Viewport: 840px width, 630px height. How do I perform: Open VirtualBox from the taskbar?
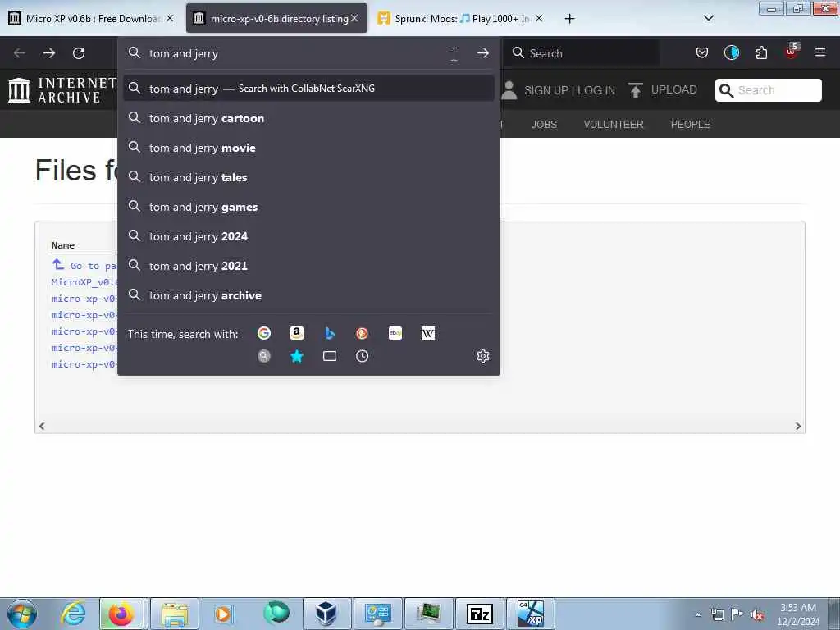click(326, 614)
